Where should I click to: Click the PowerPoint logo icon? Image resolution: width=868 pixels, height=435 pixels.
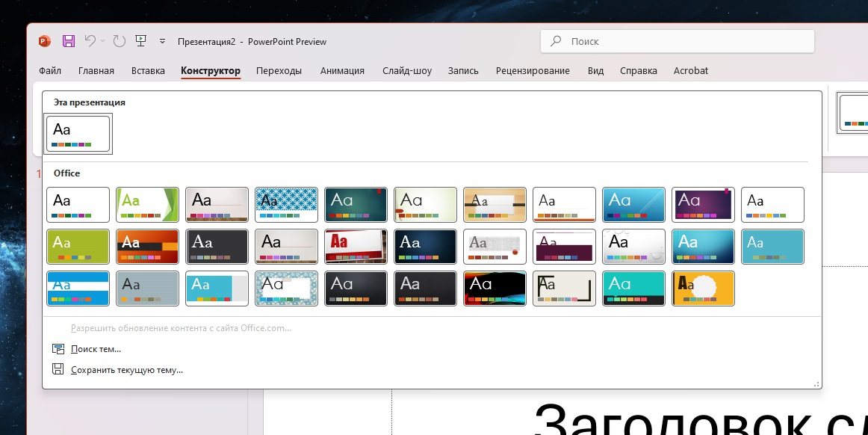pyautogui.click(x=45, y=42)
